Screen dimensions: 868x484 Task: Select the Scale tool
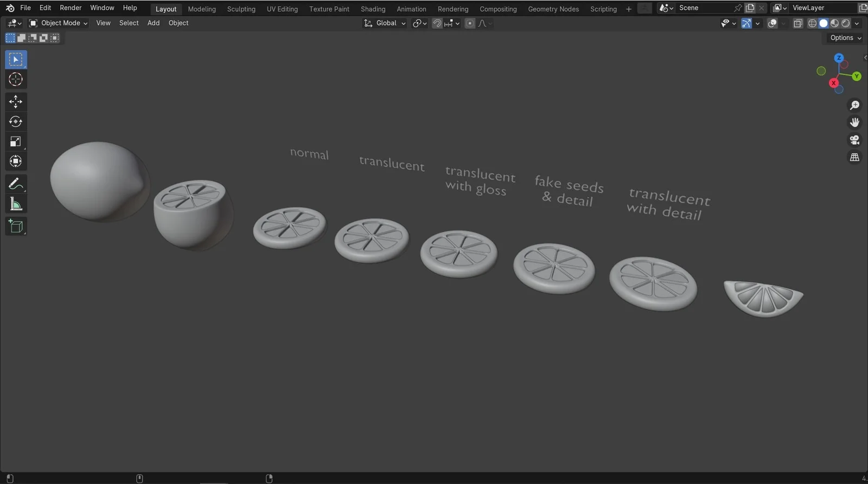[16, 141]
